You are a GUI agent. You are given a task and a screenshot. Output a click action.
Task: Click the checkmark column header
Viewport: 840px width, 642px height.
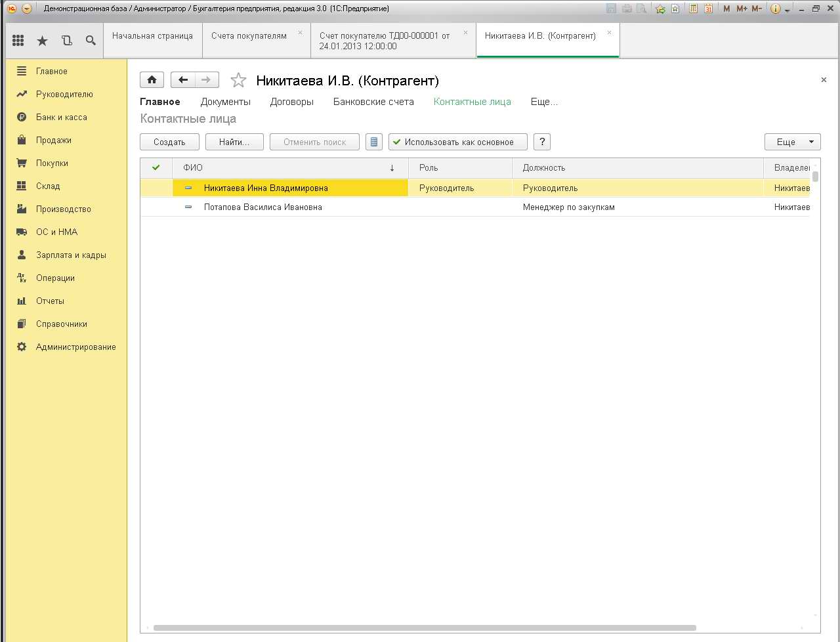coord(156,167)
